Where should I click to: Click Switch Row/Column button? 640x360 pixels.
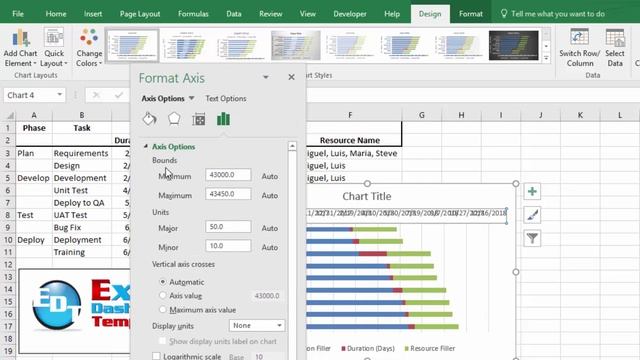tap(580, 48)
